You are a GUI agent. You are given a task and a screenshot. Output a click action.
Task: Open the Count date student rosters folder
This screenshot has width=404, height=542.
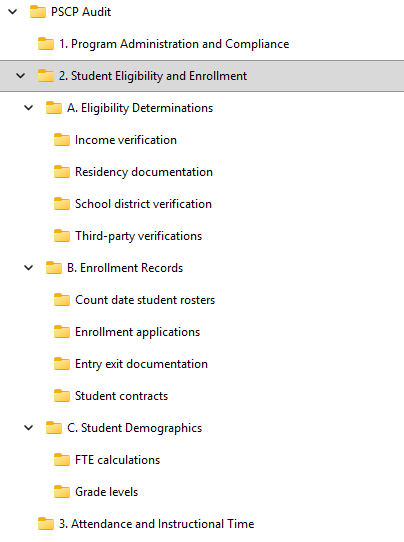pos(145,300)
